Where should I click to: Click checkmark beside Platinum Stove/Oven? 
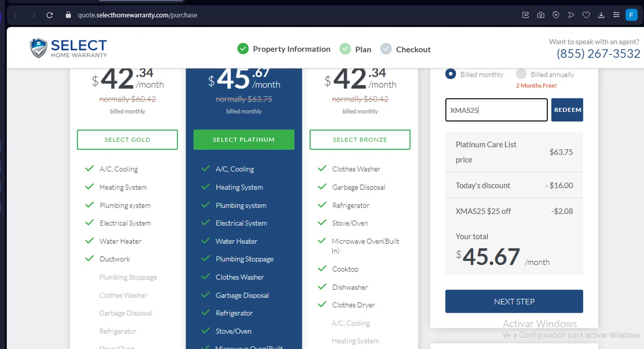[x=206, y=331]
